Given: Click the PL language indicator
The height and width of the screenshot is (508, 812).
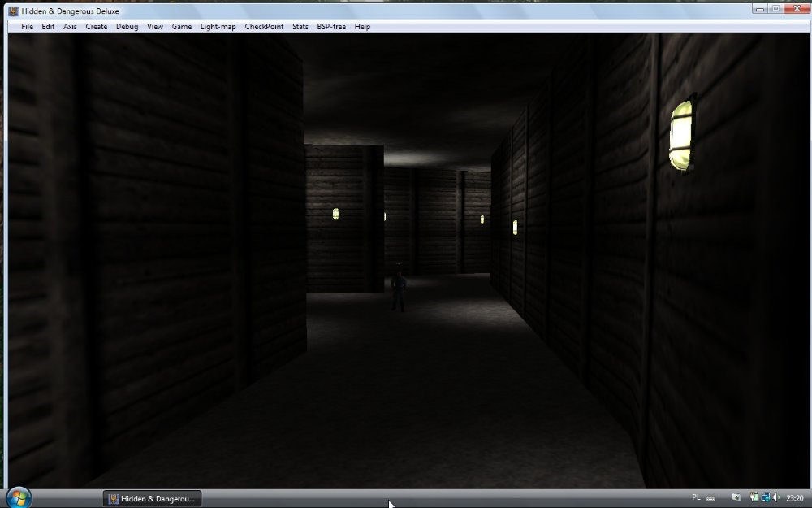Looking at the screenshot, I should (696, 497).
